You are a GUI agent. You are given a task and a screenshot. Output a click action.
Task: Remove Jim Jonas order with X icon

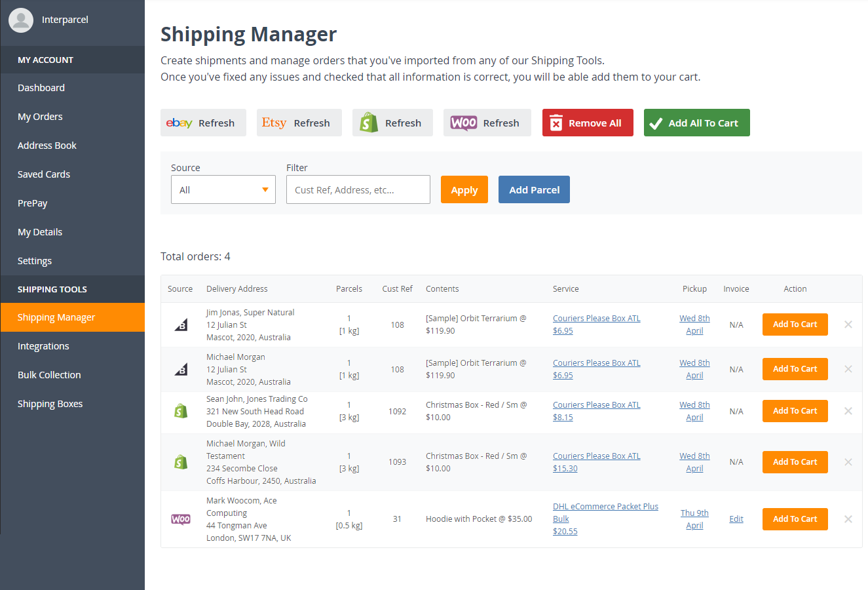click(x=848, y=324)
